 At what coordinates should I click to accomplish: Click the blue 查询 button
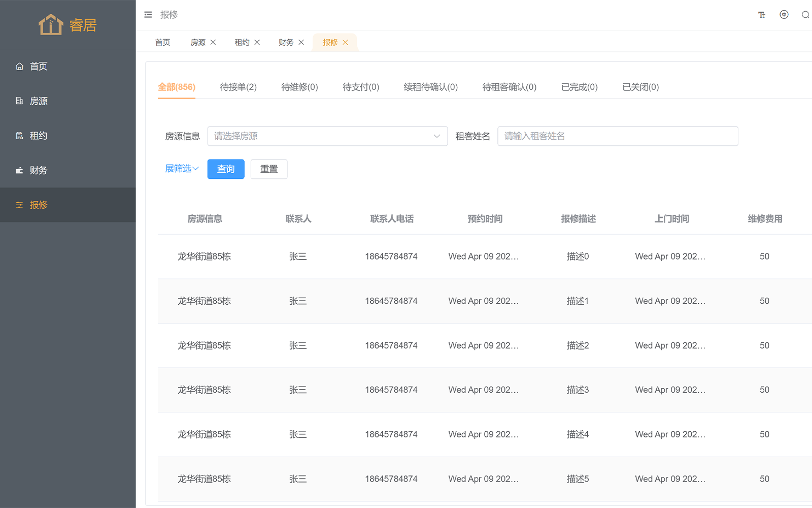(x=226, y=169)
